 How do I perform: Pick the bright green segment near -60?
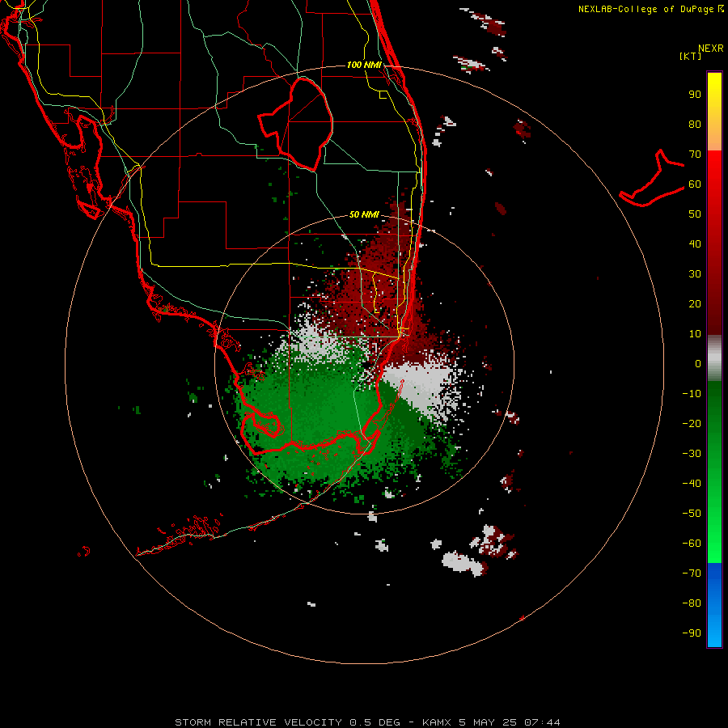(714, 548)
